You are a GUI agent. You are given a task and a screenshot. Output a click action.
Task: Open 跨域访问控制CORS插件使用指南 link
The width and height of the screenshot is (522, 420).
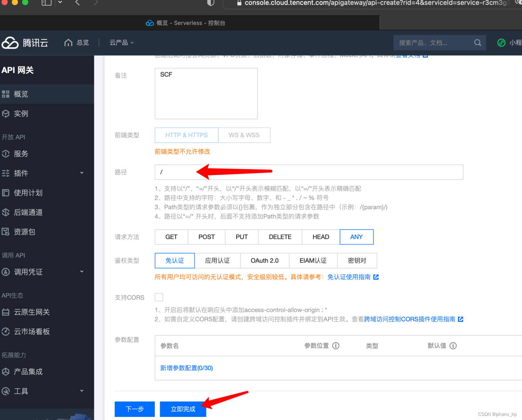[x=410, y=319]
